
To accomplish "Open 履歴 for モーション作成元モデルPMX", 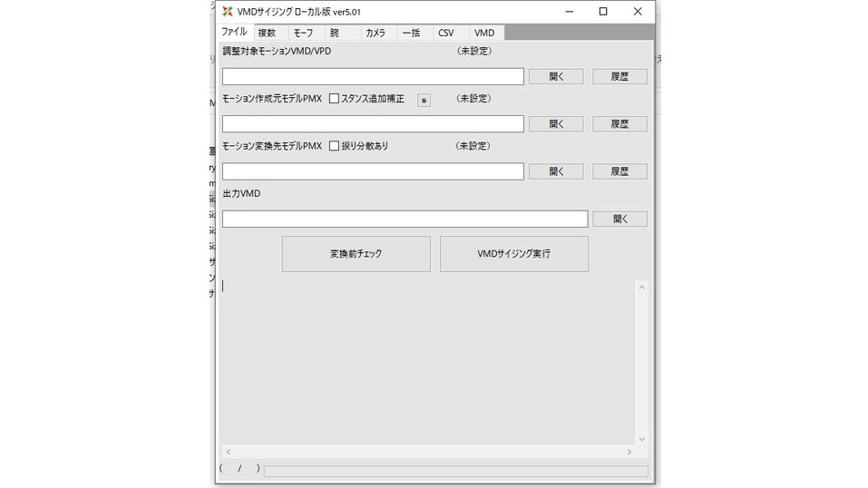I will (x=619, y=124).
